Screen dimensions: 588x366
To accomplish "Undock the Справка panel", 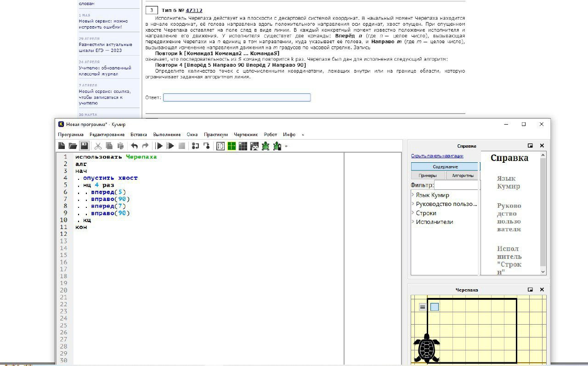I will click(x=530, y=146).
